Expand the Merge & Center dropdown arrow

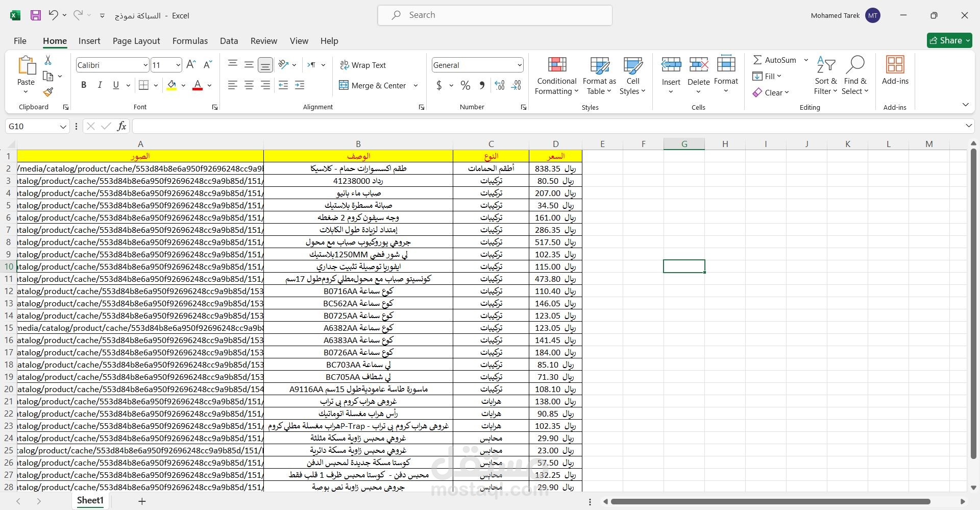point(416,85)
